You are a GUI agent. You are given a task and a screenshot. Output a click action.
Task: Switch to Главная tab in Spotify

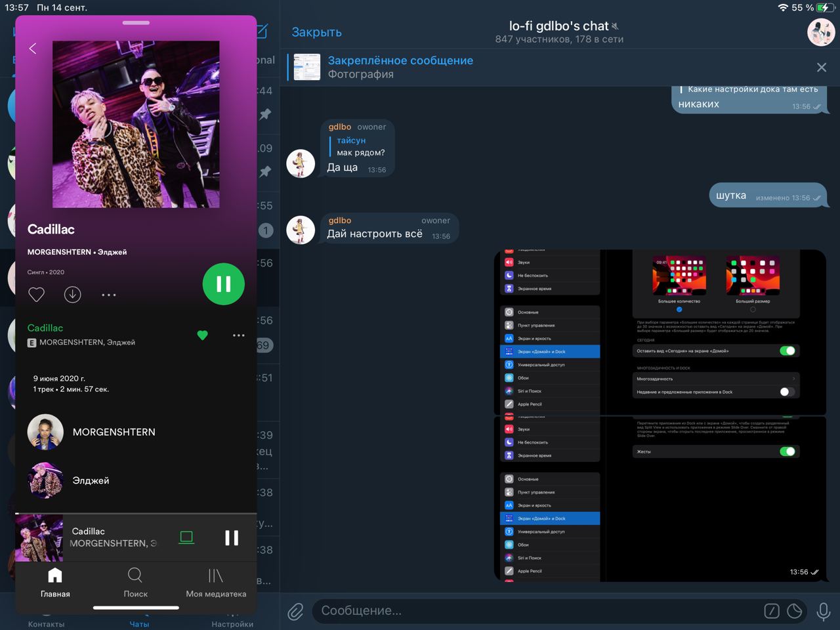pyautogui.click(x=55, y=583)
